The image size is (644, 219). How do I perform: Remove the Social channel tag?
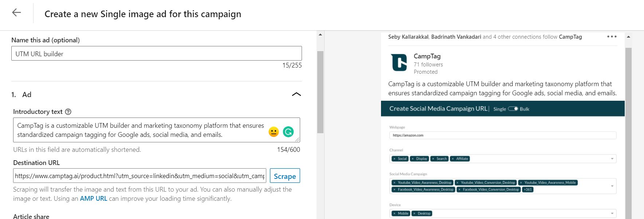tap(394, 158)
